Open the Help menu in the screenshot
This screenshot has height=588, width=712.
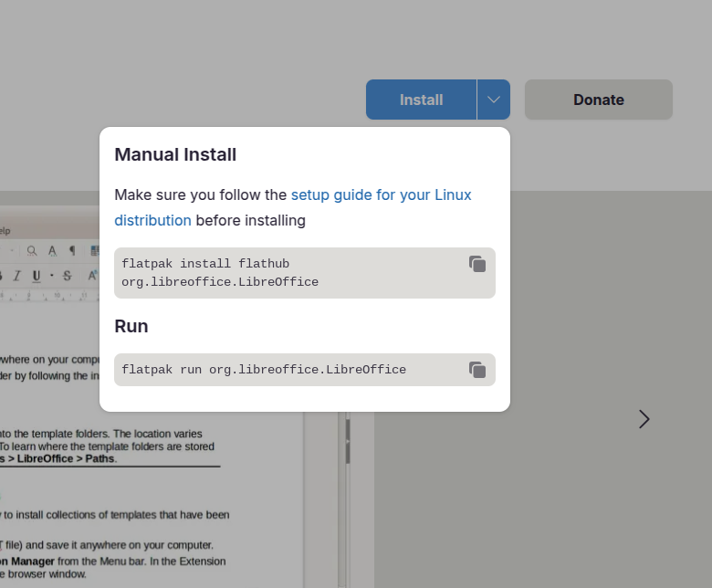coord(5,231)
